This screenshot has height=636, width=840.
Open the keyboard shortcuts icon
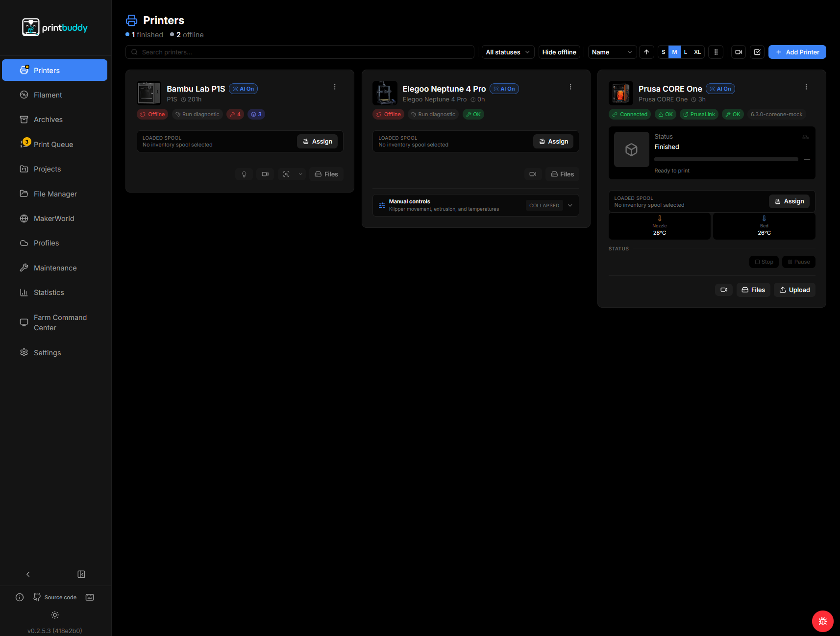pyautogui.click(x=90, y=597)
